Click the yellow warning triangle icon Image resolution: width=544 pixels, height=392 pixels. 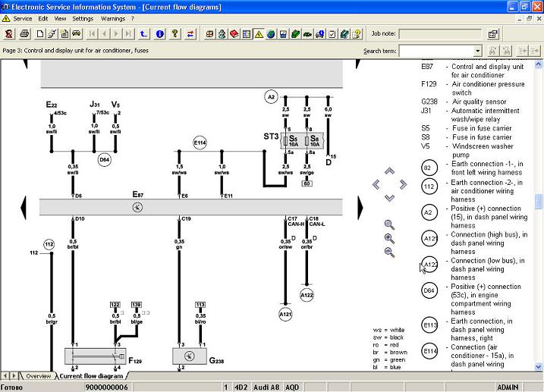pos(259,34)
